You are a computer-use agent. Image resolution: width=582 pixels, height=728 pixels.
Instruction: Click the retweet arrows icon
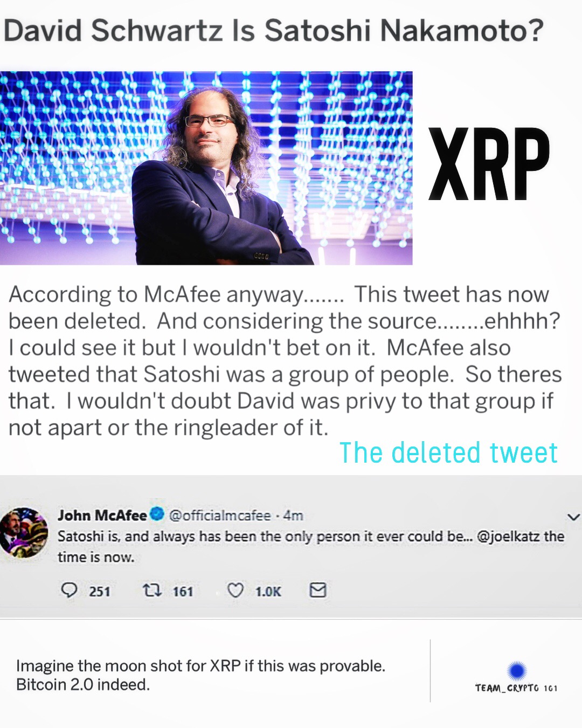click(x=152, y=590)
